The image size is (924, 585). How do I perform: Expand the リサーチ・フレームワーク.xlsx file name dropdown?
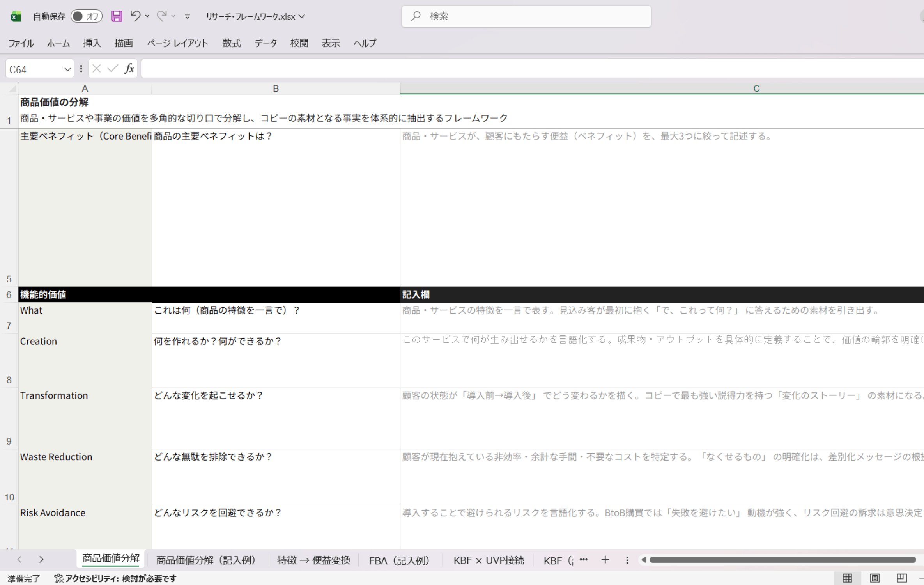click(x=301, y=16)
